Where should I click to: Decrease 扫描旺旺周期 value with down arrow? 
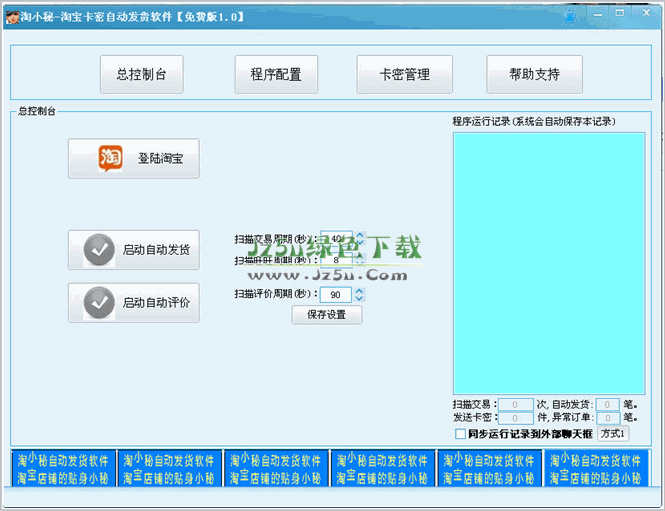tap(360, 264)
